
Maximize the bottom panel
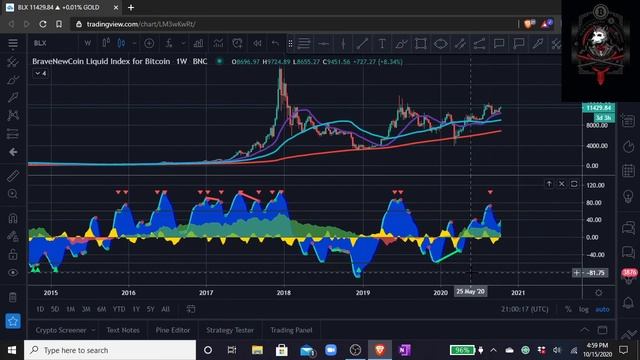coord(602,330)
